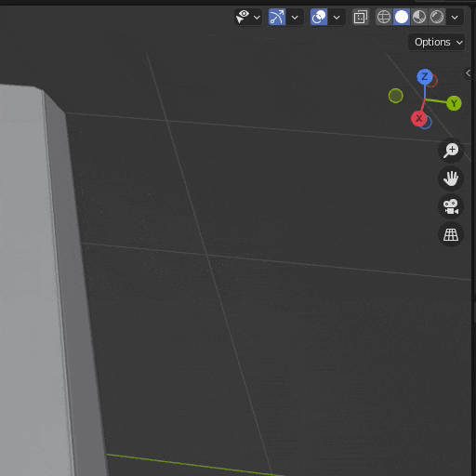Switch to Rendered shading mode
476x476 pixels.
coord(437,17)
